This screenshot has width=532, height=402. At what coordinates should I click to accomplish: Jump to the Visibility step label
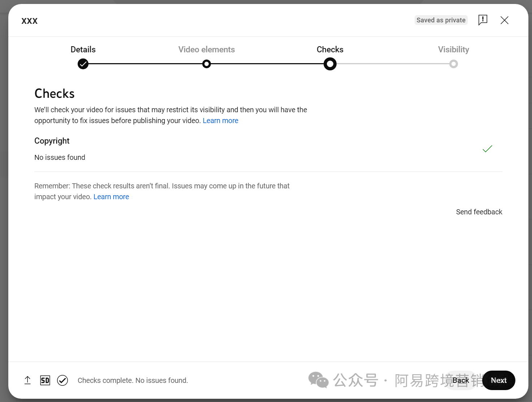453,49
